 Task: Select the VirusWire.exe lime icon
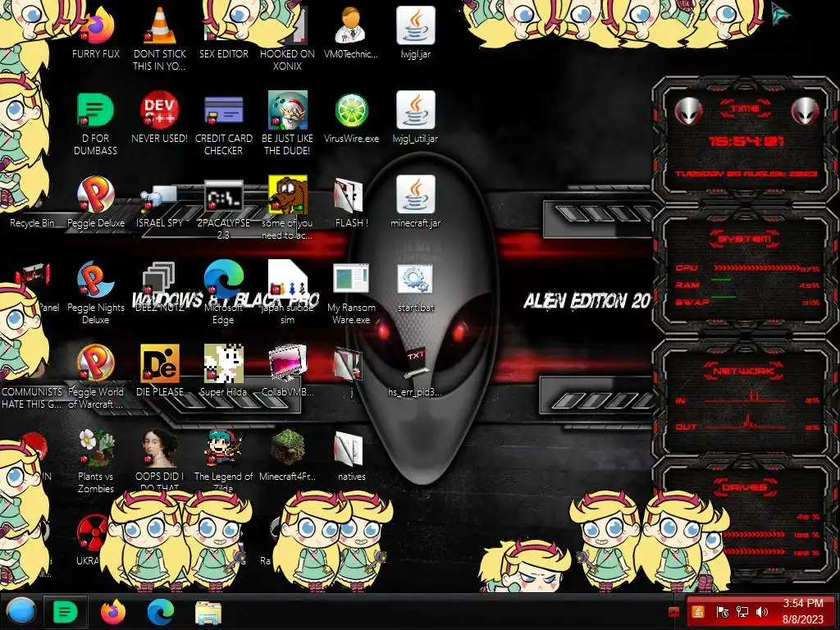(351, 111)
